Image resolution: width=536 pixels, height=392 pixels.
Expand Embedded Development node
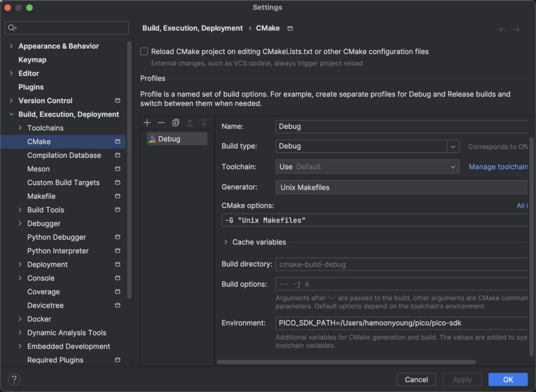(x=20, y=346)
